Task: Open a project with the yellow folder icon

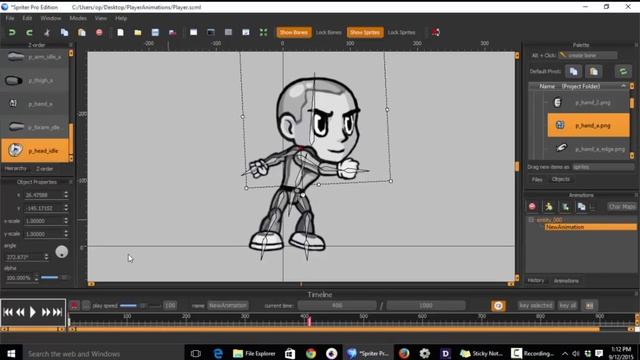Action: point(138,32)
